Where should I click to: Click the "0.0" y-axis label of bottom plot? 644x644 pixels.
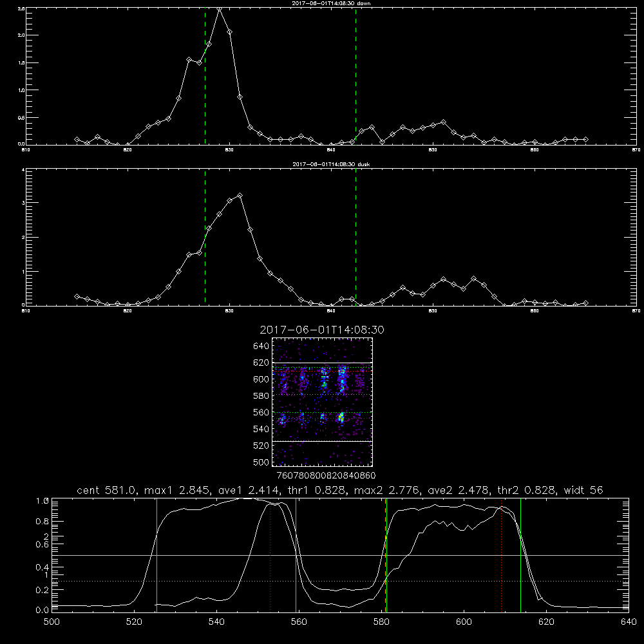43,611
